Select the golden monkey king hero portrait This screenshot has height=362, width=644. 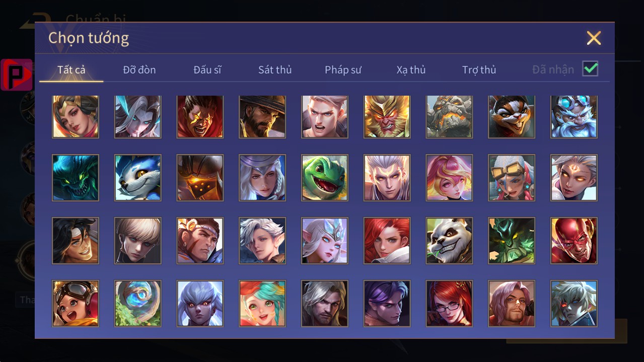pyautogui.click(x=387, y=116)
